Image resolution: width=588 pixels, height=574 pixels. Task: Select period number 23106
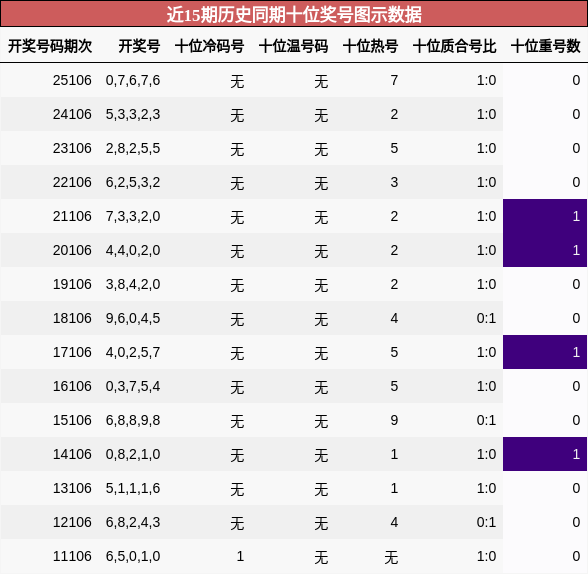click(x=72, y=148)
